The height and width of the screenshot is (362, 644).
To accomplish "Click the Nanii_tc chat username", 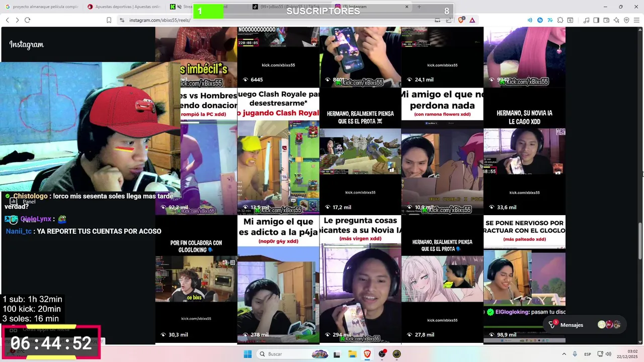I will (x=19, y=231).
